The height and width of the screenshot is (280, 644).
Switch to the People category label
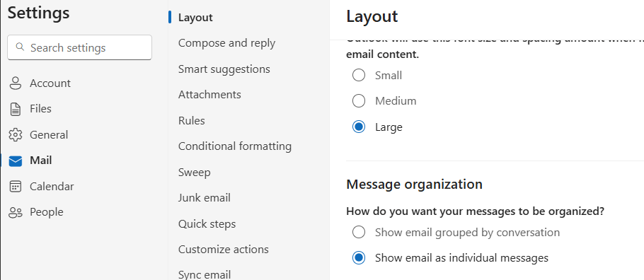tap(47, 212)
